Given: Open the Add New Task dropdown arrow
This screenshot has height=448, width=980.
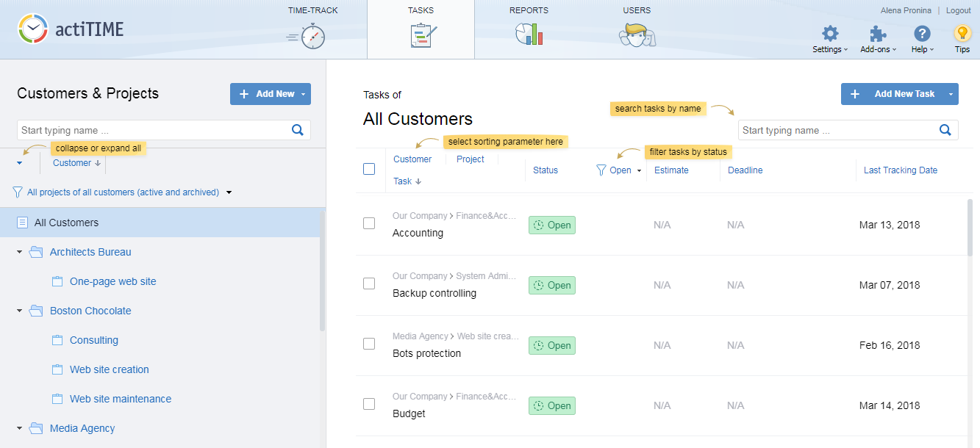Looking at the screenshot, I should point(952,94).
